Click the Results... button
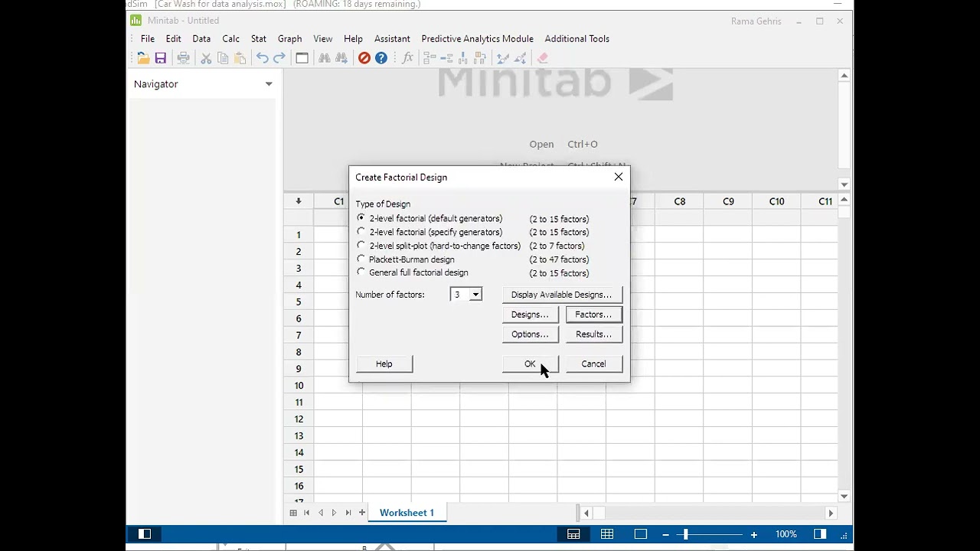The image size is (980, 551). tap(593, 334)
